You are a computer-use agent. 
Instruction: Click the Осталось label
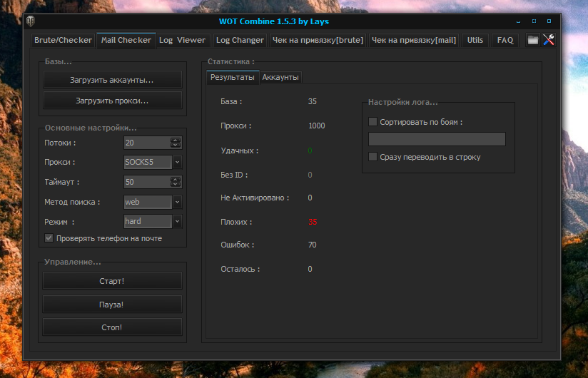click(x=240, y=269)
